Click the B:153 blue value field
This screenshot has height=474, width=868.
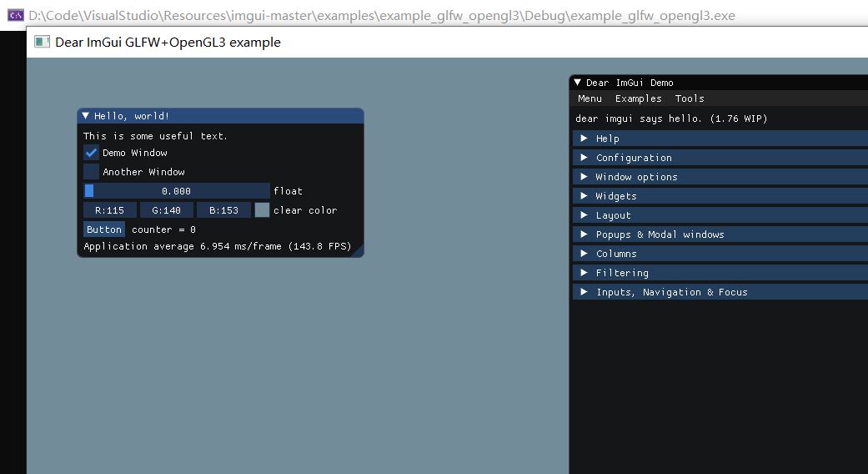[x=223, y=209]
